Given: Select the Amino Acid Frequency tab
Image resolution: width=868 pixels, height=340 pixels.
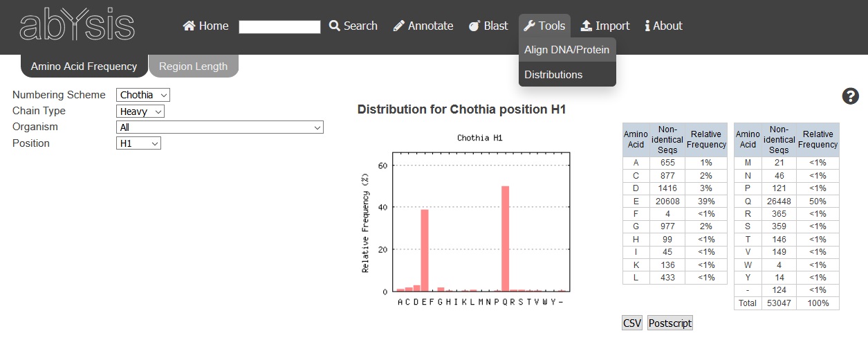Looking at the screenshot, I should coord(84,66).
